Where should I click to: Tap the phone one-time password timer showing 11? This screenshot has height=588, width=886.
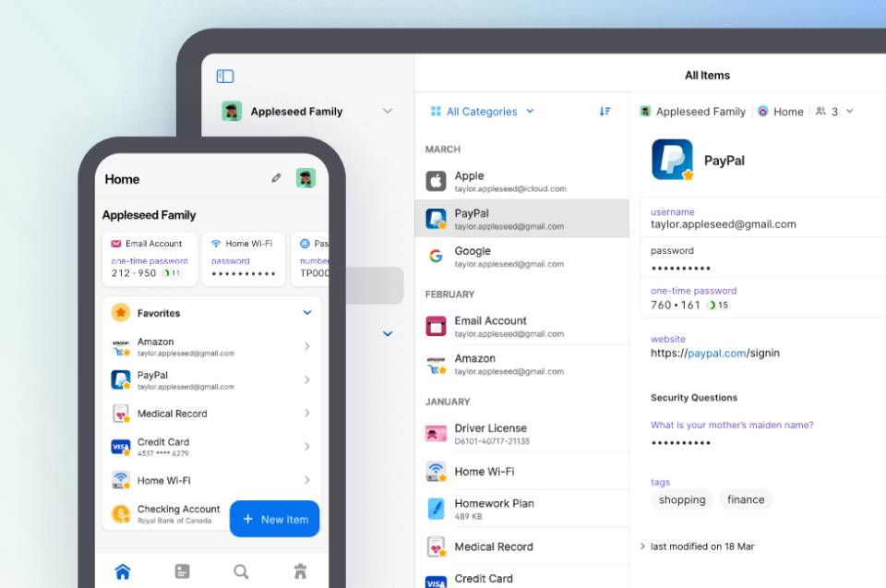(172, 273)
